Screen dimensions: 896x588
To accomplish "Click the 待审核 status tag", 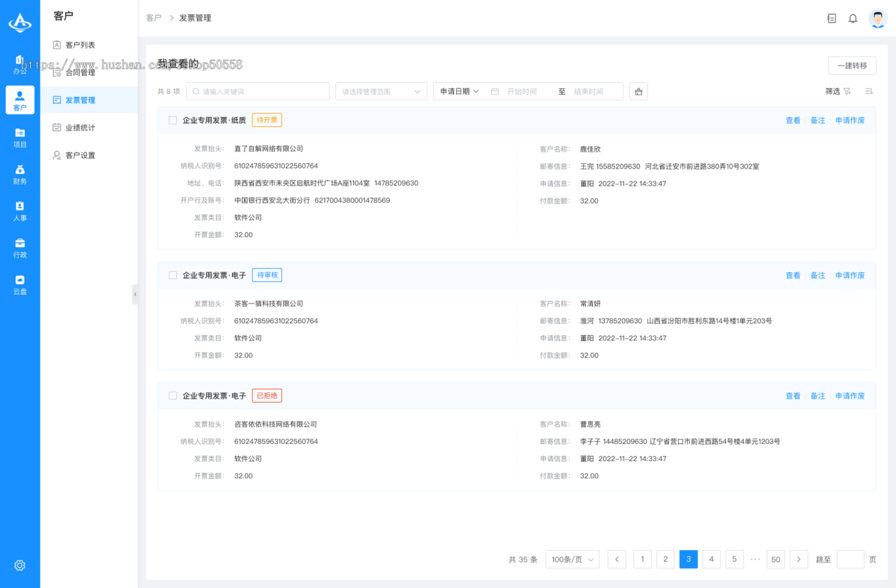I will coord(267,275).
